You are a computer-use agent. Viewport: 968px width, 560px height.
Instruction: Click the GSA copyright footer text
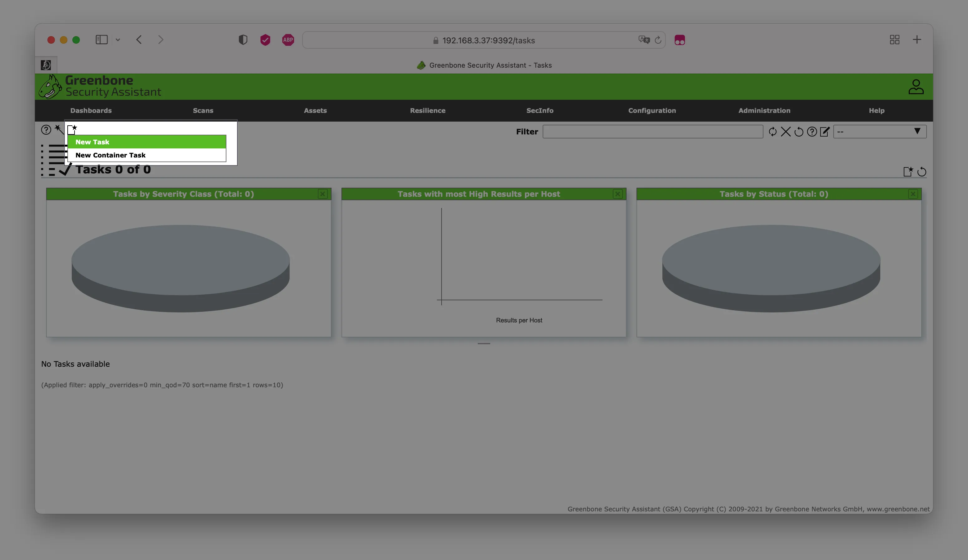749,509
